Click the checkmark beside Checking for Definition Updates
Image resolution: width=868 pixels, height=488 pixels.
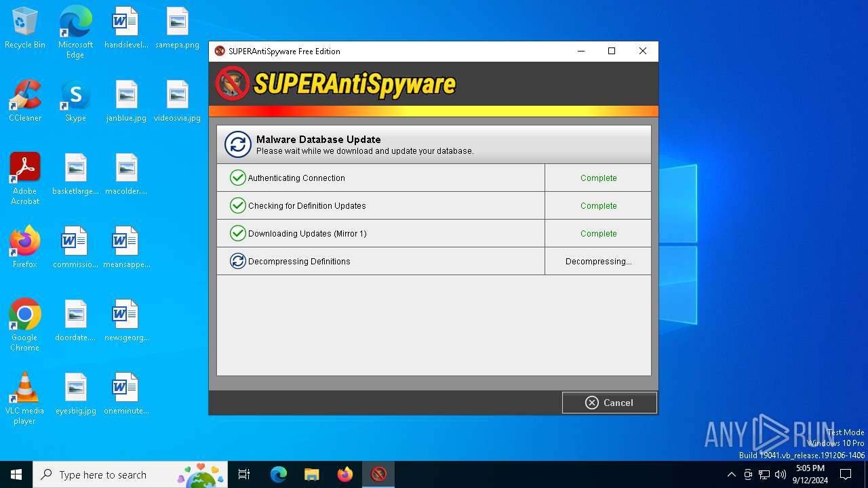[237, 205]
